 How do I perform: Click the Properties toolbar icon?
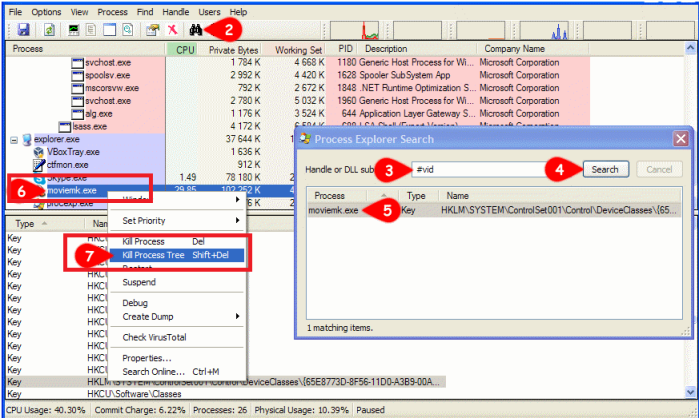(152, 30)
